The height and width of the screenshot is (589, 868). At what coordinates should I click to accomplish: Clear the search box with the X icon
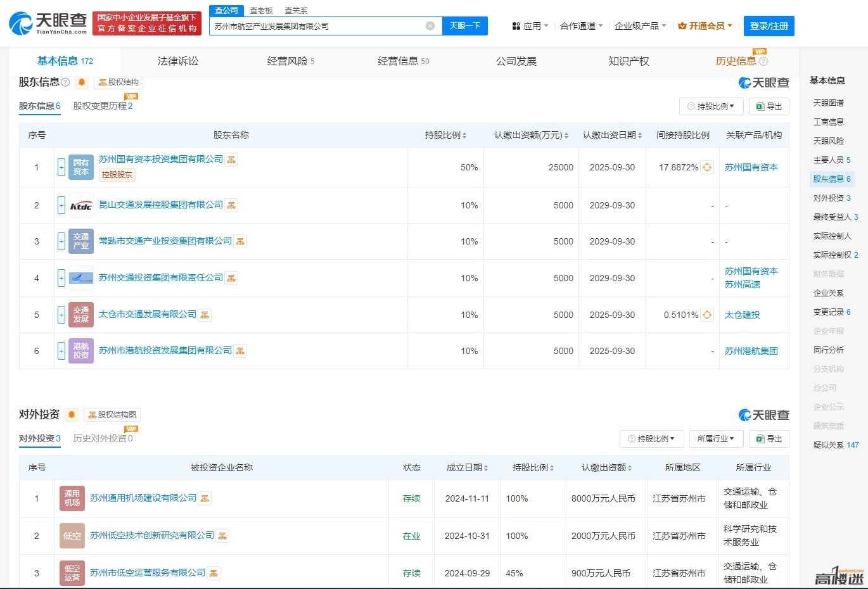(x=430, y=26)
